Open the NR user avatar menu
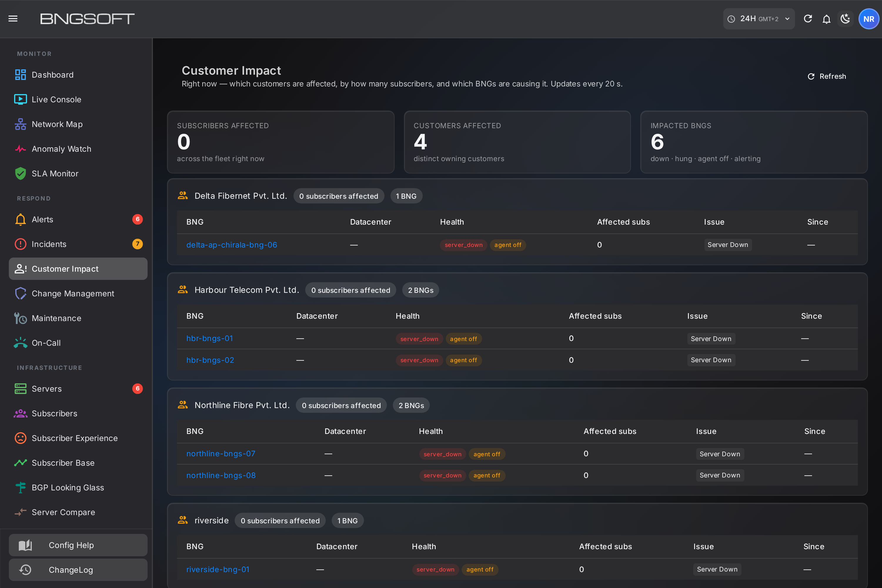The width and height of the screenshot is (882, 588). click(x=868, y=19)
